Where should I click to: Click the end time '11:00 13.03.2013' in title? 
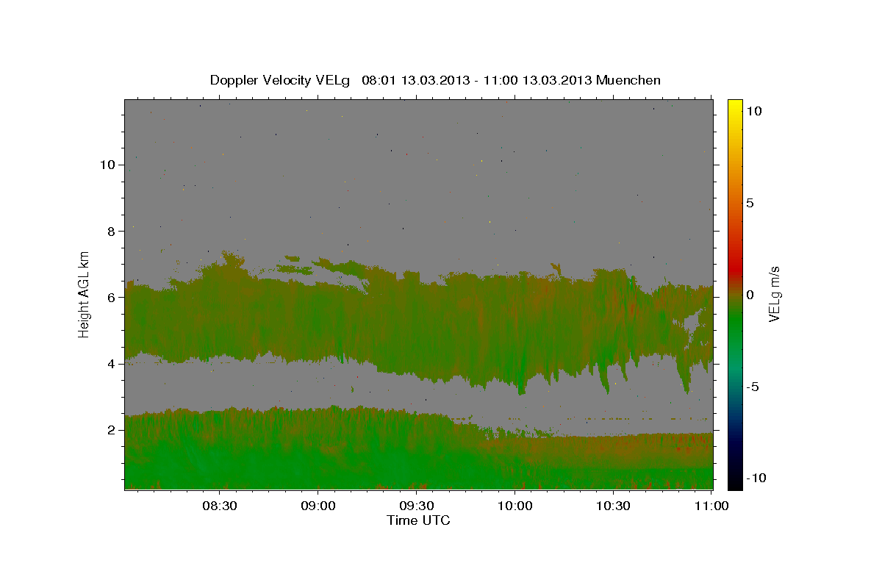537,80
